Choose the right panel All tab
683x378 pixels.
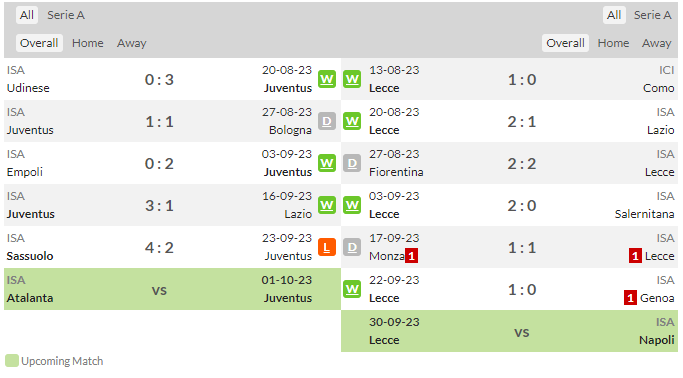click(x=614, y=15)
